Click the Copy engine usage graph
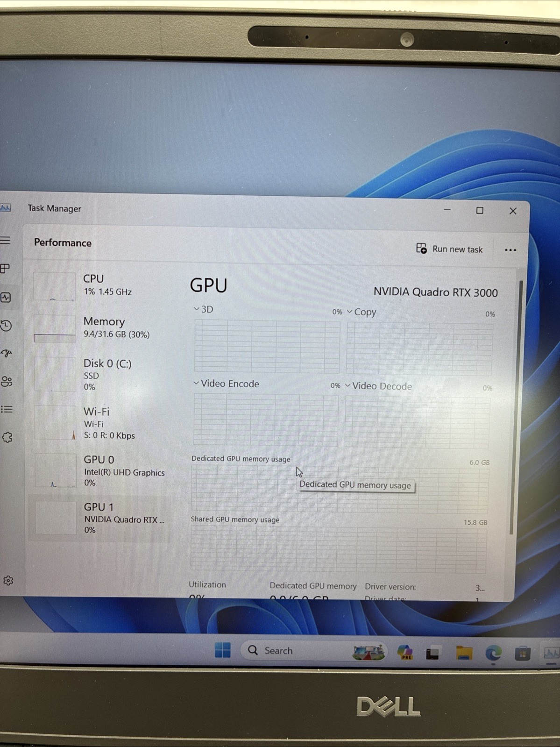The width and height of the screenshot is (560, 747). [419, 349]
